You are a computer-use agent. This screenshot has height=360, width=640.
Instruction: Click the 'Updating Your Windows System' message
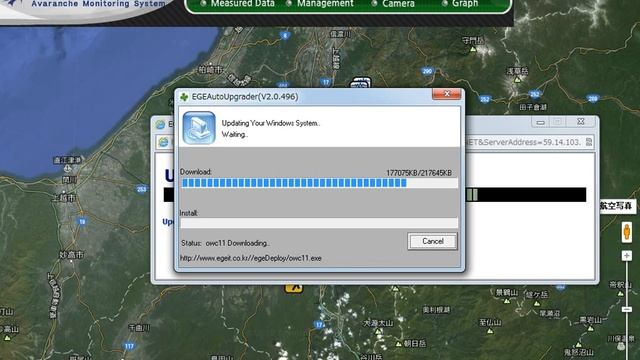click(x=271, y=123)
